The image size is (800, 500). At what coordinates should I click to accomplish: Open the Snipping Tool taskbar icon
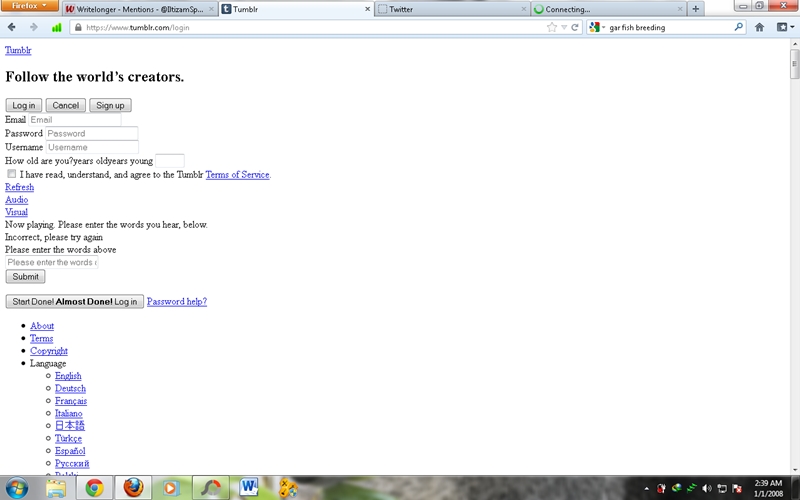click(210, 488)
